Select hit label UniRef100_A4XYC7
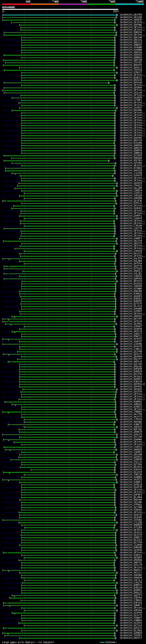The image size is (146, 644). click(131, 638)
